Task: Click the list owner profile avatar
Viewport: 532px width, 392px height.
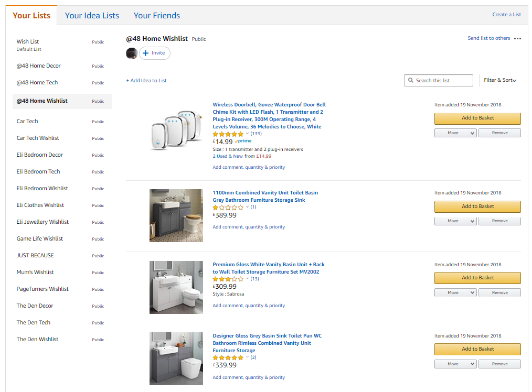Action: point(132,53)
